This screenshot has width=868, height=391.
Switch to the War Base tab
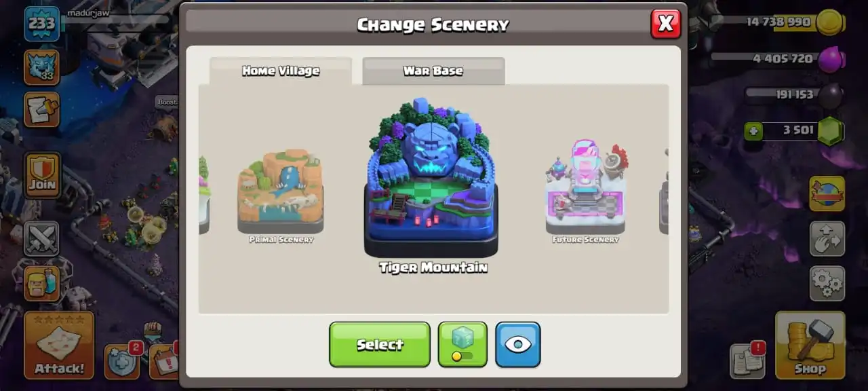[433, 71]
